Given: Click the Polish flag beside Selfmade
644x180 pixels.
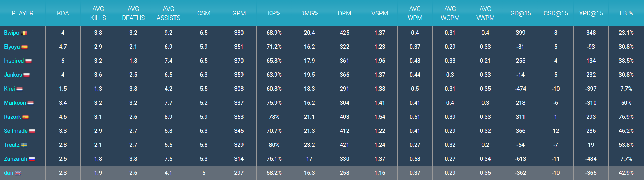Looking at the screenshot, I should click(x=32, y=131).
